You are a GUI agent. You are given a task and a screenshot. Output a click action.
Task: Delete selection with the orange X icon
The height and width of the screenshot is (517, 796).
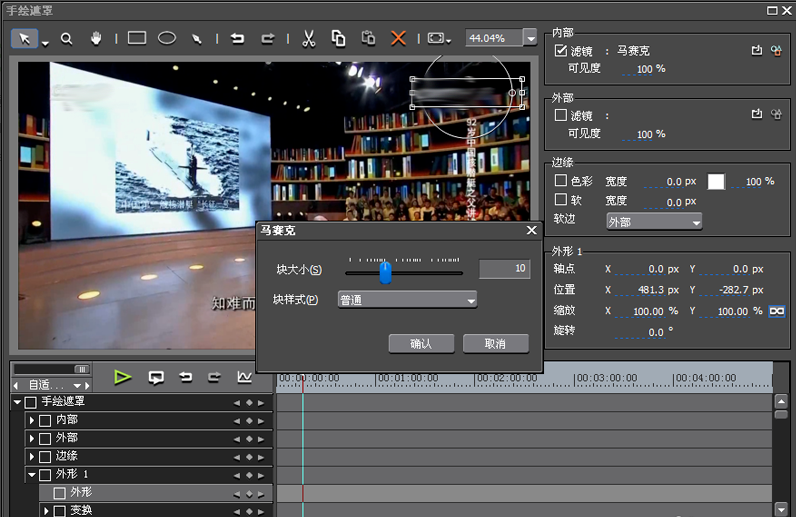pyautogui.click(x=398, y=39)
